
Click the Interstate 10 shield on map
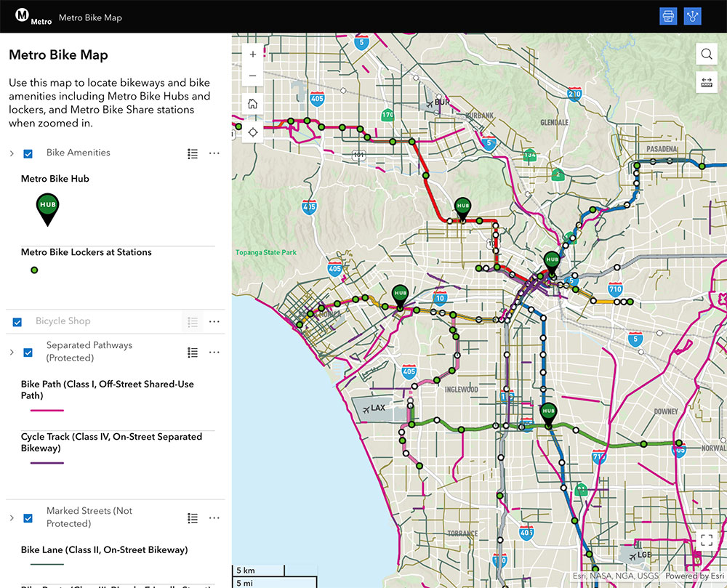point(440,298)
